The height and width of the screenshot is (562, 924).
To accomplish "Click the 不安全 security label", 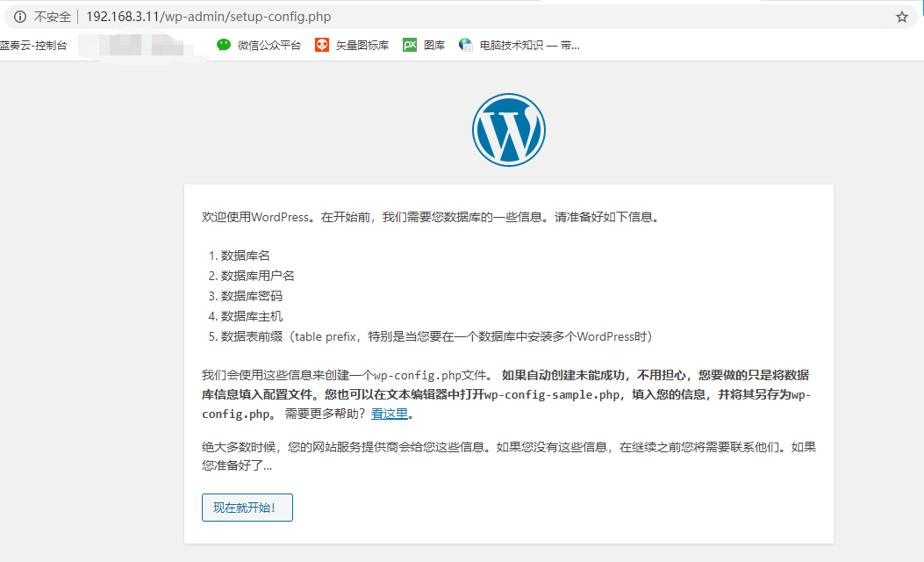I will pyautogui.click(x=53, y=17).
